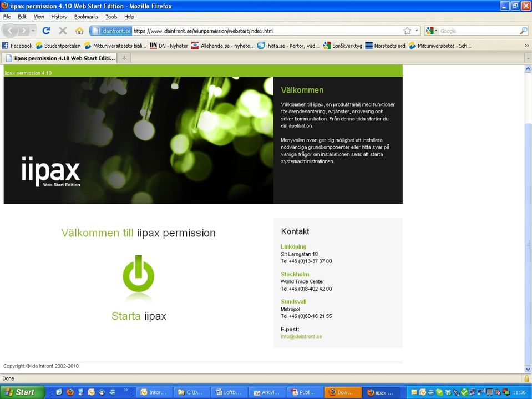Show more bookmarks with the chevron

pyautogui.click(x=526, y=46)
